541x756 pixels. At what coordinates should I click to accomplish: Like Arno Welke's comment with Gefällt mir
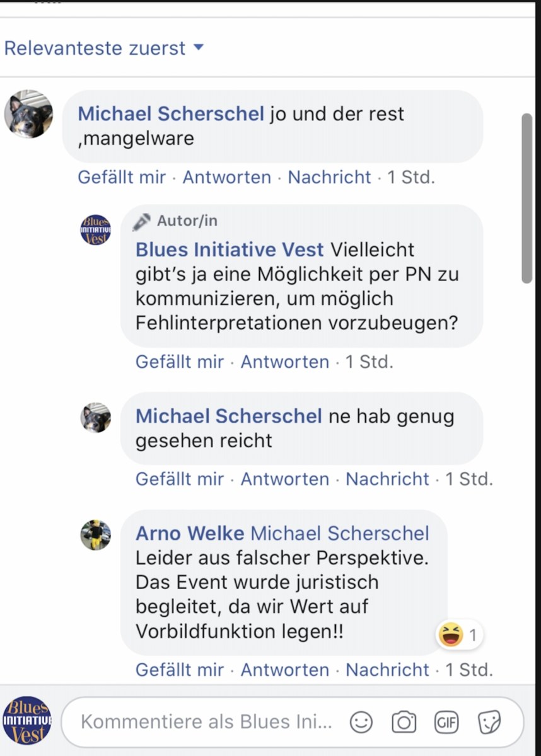coord(180,669)
